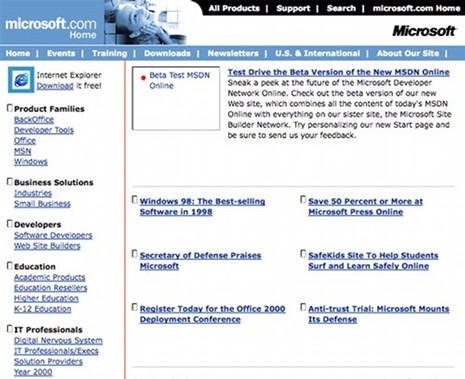
Task: Select U.S. & International in navigation bar
Action: (318, 53)
